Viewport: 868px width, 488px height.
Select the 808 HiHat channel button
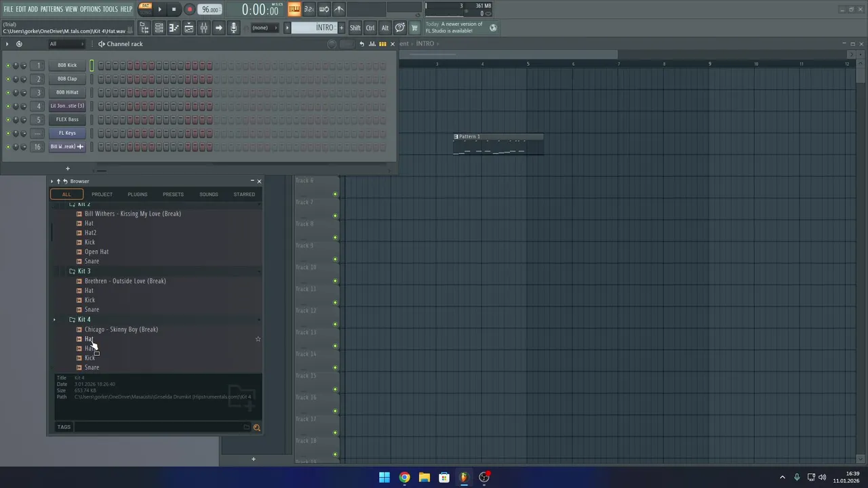click(67, 92)
